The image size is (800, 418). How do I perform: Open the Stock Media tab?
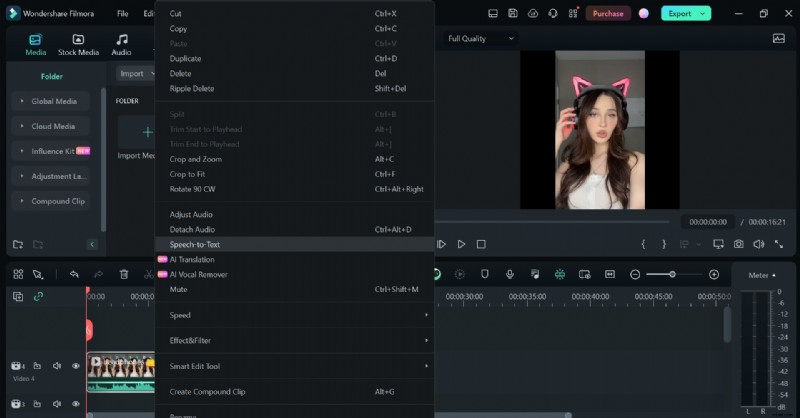(78, 45)
